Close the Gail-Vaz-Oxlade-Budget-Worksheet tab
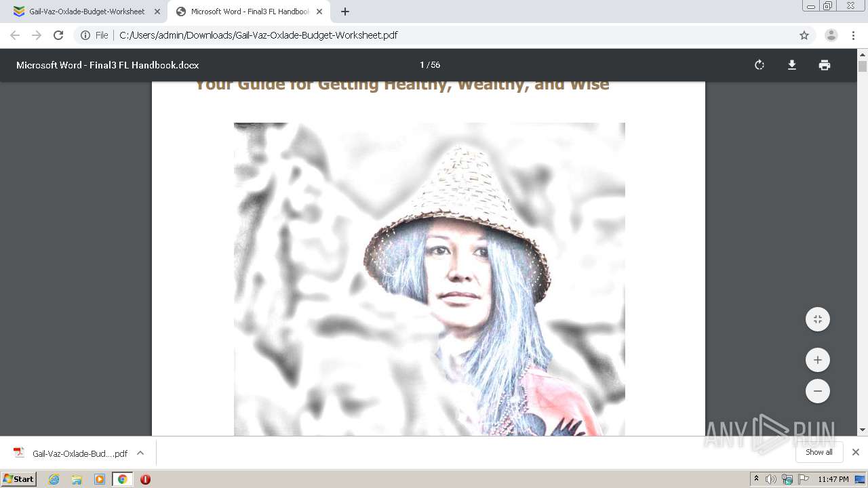Screen dimensions: 868x488 coord(157,12)
